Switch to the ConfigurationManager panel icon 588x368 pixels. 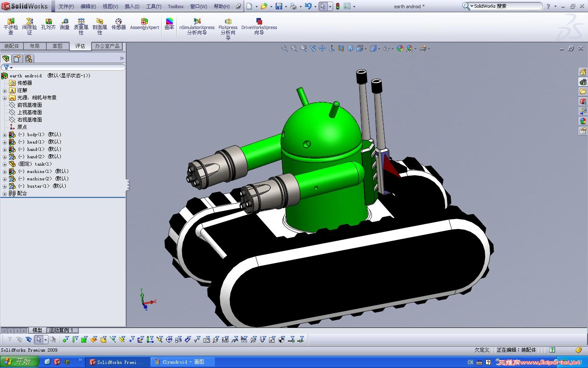pyautogui.click(x=29, y=58)
